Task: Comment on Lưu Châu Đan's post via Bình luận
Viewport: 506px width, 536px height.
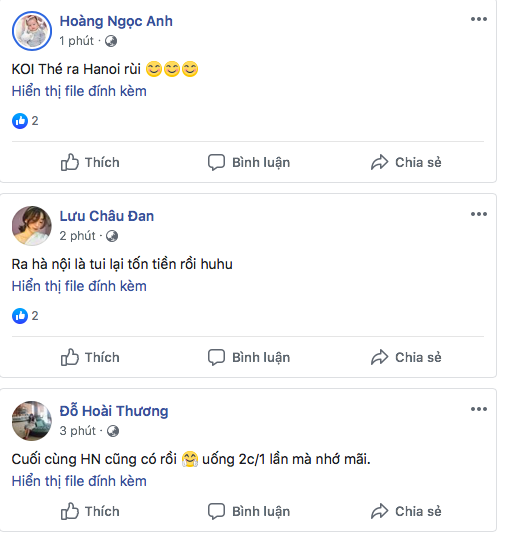Action: point(249,358)
